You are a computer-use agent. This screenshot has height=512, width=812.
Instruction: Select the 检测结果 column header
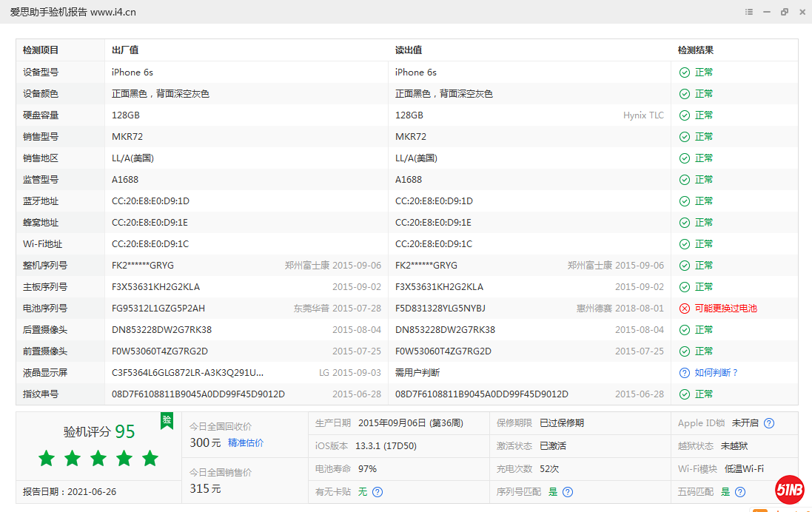point(696,50)
